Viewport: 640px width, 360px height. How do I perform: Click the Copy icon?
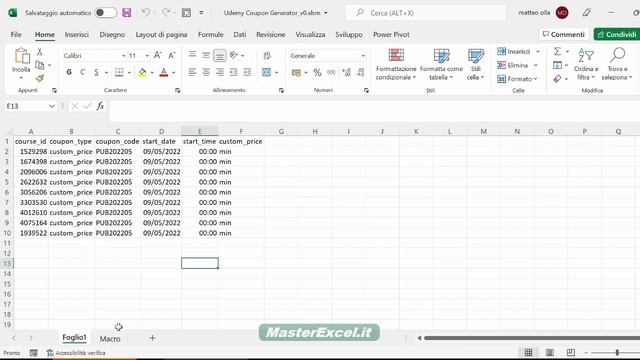pos(40,65)
